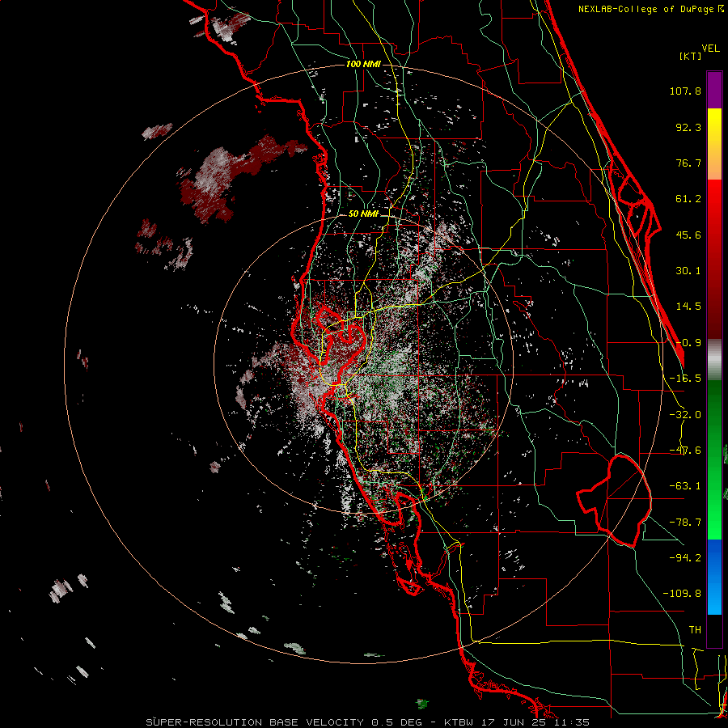The image size is (728, 728).
Task: Click the 100 NMI range ring label
Action: coord(363,64)
